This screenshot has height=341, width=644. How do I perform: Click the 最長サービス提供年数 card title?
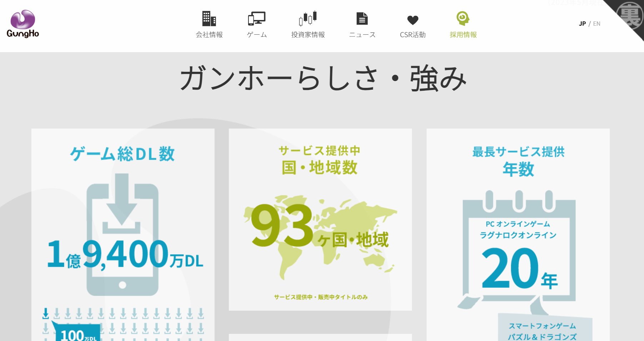coord(518,161)
